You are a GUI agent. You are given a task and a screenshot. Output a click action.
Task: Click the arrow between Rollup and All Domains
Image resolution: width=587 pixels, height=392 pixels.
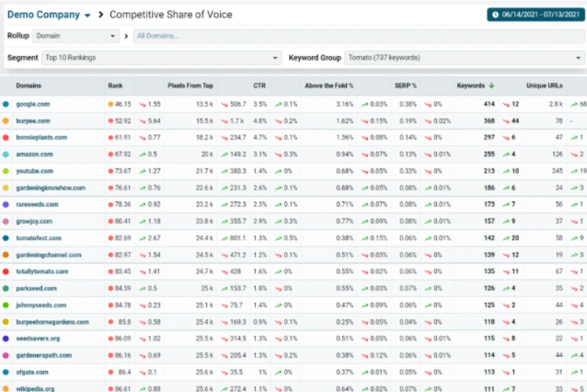click(x=126, y=36)
